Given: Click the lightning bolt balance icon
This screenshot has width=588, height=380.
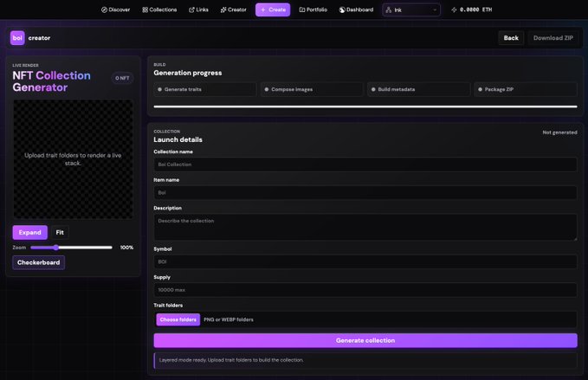Looking at the screenshot, I should [x=454, y=10].
